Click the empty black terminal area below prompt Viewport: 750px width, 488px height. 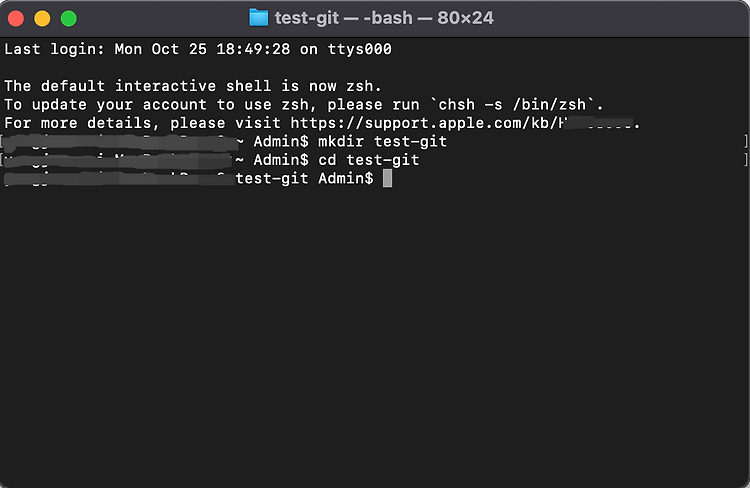pyautogui.click(x=375, y=335)
